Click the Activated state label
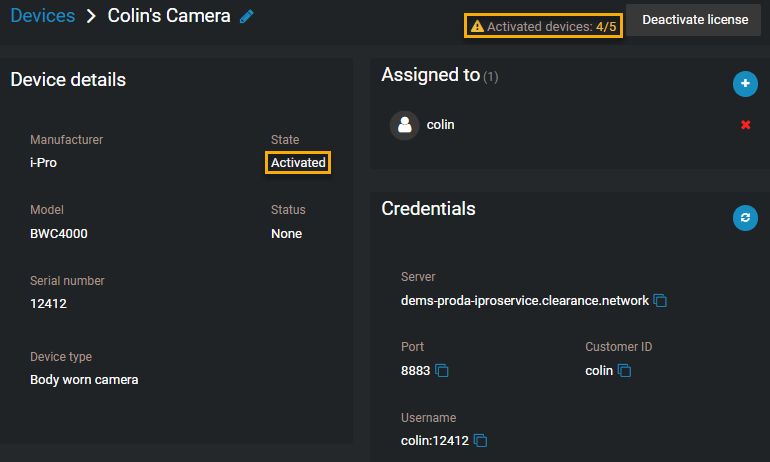This screenshot has width=770, height=462. coord(298,163)
